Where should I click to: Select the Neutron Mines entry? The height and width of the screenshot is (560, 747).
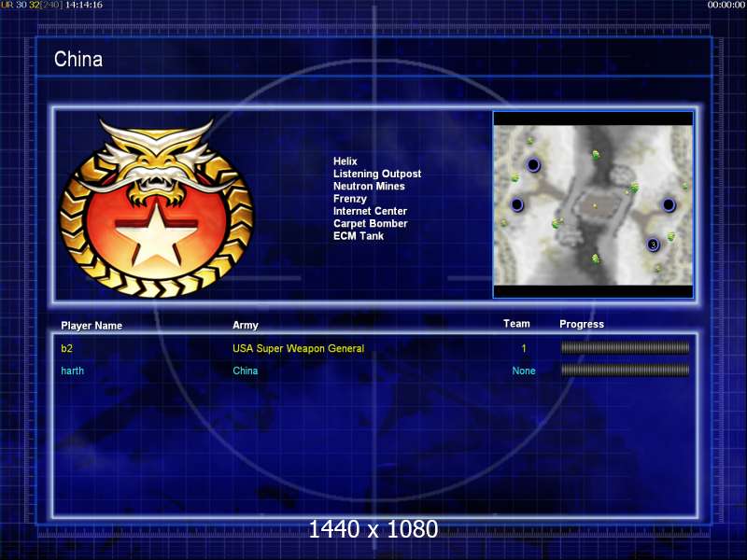coord(369,186)
